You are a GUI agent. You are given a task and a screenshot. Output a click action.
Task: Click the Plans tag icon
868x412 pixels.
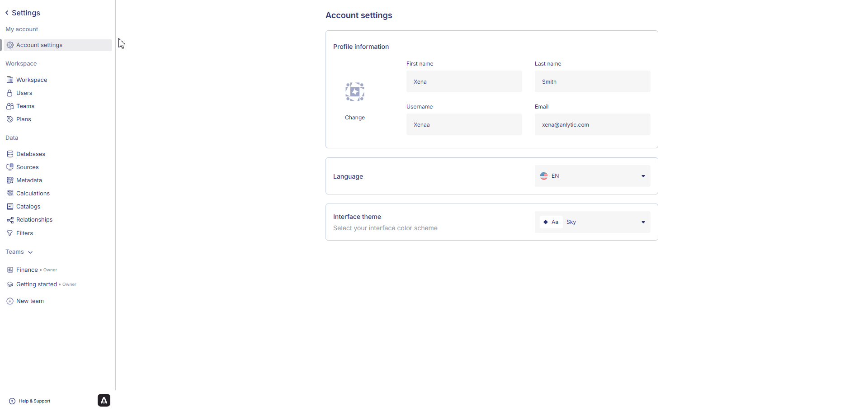pyautogui.click(x=10, y=119)
